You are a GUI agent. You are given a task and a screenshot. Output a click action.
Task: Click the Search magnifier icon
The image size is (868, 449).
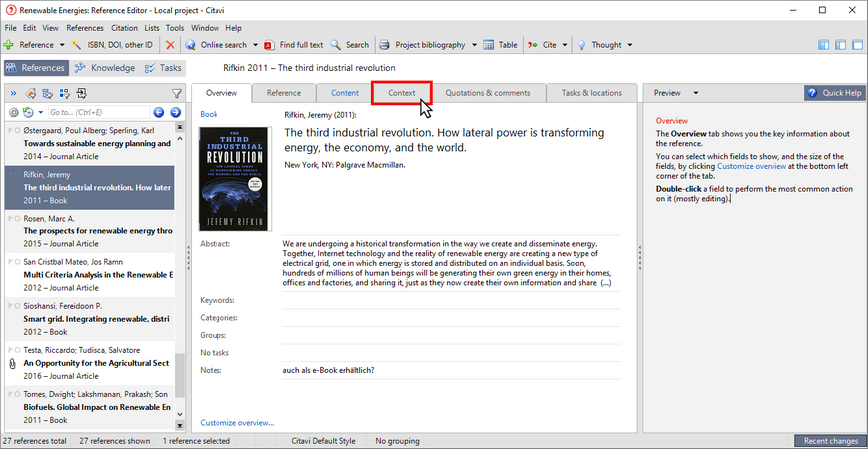point(336,45)
